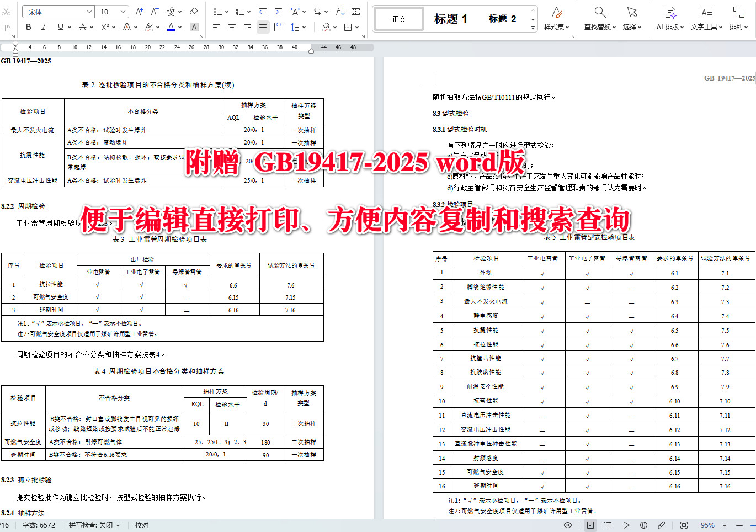Toggle justified alignment
Image resolution: width=756 pixels, height=532 pixels.
pyautogui.click(x=263, y=27)
